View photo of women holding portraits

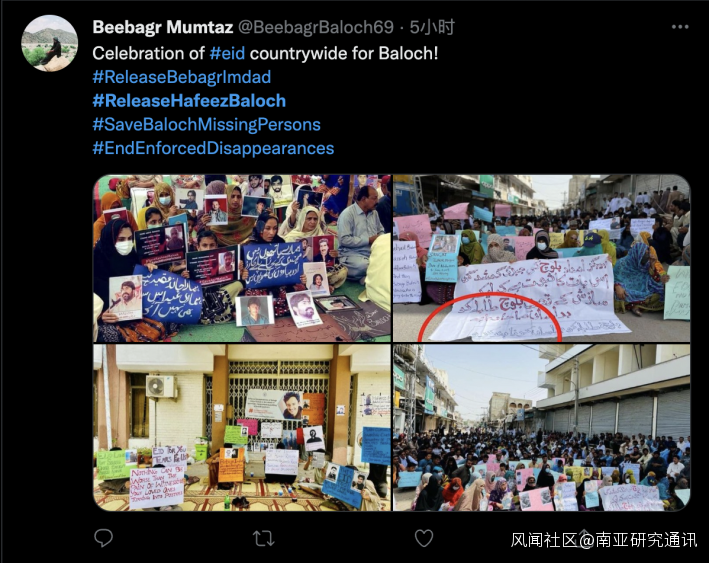coord(242,258)
